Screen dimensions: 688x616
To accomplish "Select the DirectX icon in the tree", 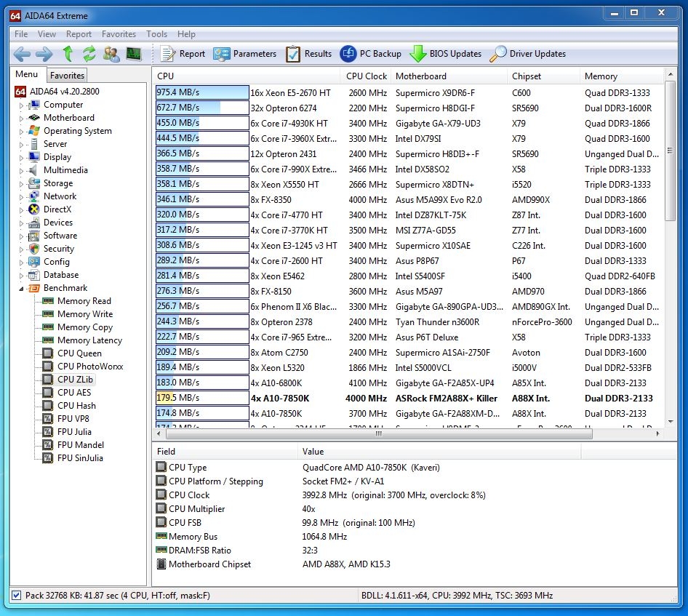I will click(33, 209).
